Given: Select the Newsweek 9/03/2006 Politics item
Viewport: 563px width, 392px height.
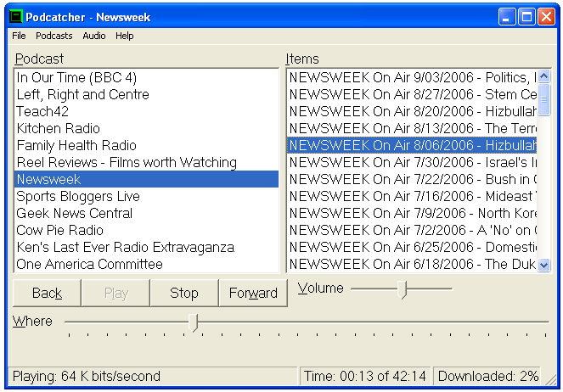Looking at the screenshot, I should tap(412, 77).
